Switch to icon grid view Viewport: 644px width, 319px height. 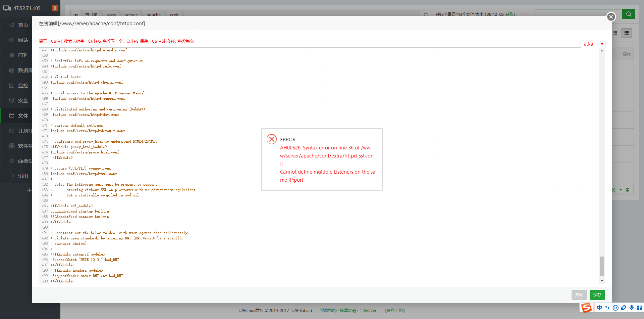615,33
